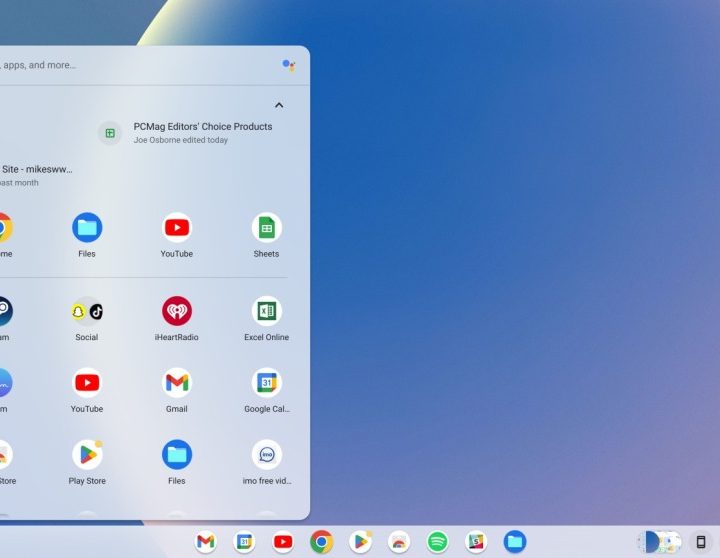This screenshot has width=720, height=558.
Task: Open the Sheets file icon beside PCMag suggestion
Action: 110,133
